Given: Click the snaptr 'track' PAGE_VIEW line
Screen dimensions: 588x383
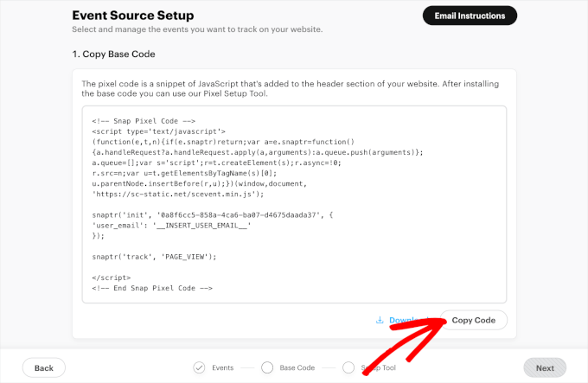Looking at the screenshot, I should coord(154,257).
